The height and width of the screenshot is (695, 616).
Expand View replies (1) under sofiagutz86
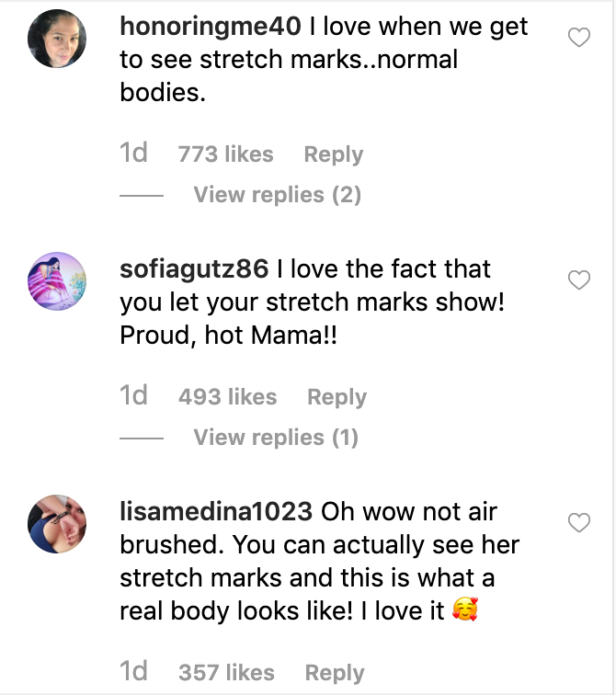[276, 438]
